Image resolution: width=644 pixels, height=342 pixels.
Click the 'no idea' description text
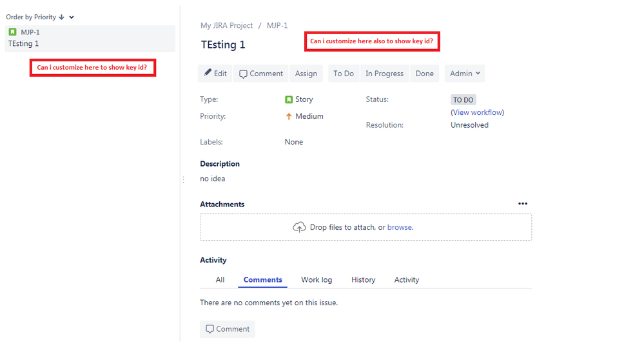click(212, 178)
